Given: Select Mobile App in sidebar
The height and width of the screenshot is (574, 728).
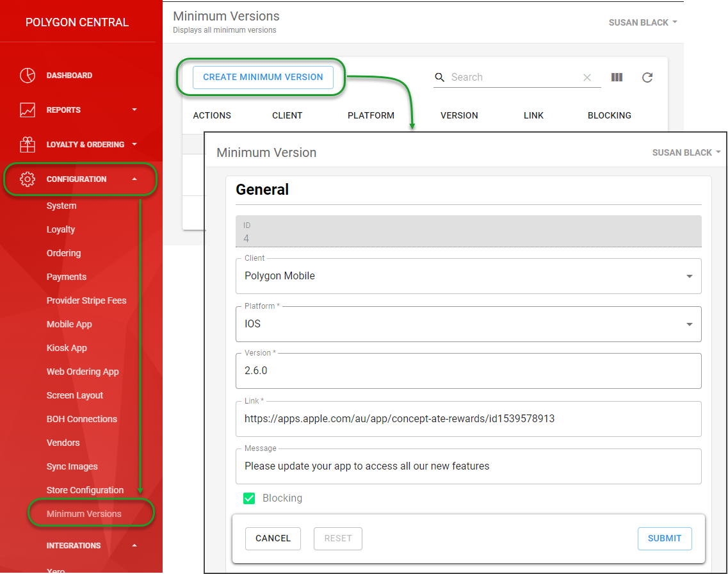Looking at the screenshot, I should click(x=69, y=324).
